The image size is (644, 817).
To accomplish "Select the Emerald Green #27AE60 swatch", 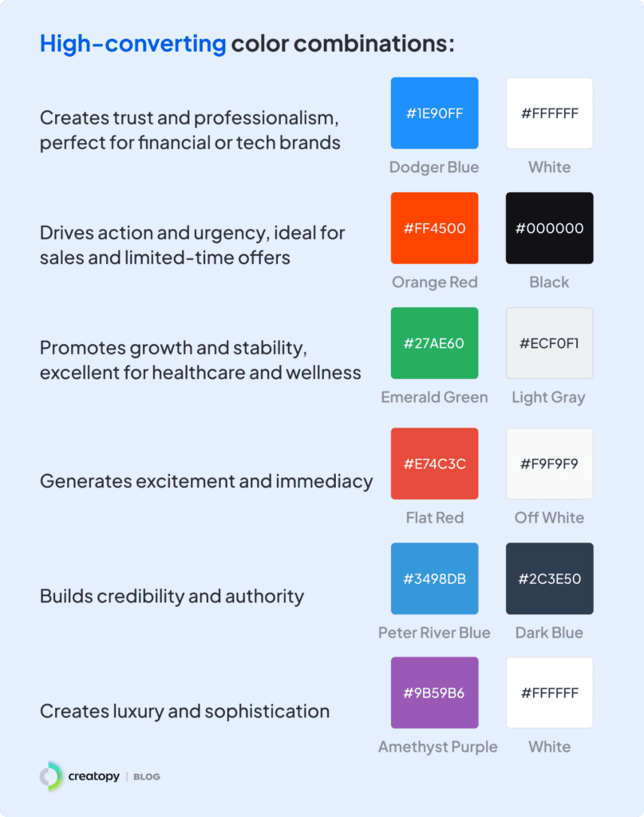I will tap(434, 343).
